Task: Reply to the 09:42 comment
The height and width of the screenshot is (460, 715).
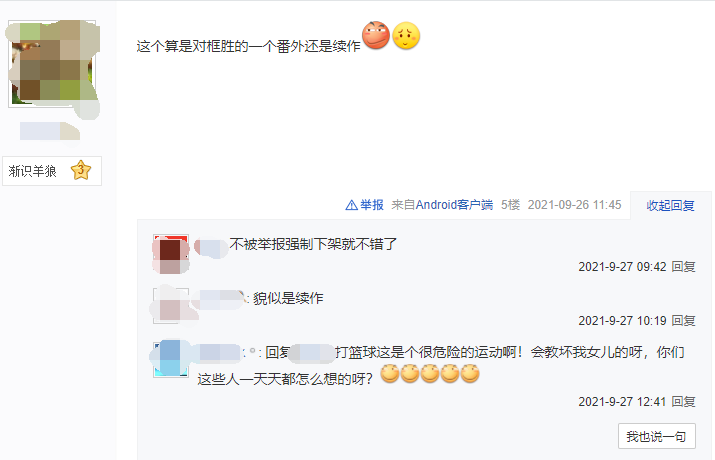Action: (683, 267)
